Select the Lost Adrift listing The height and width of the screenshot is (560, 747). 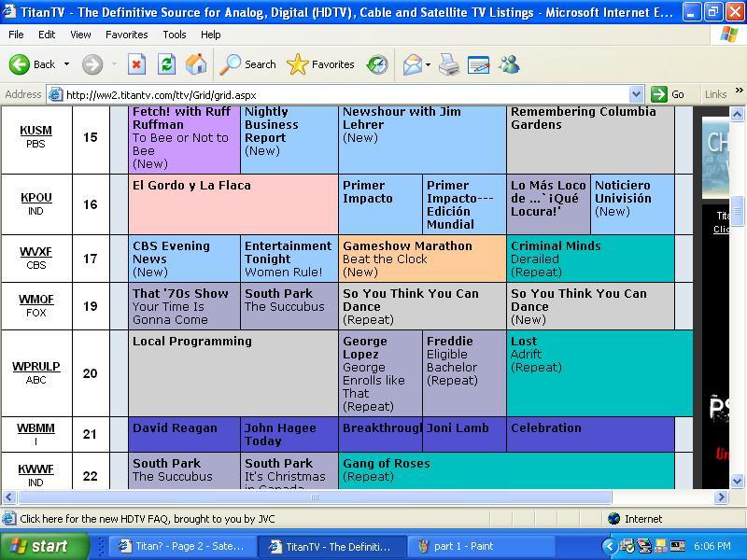click(x=599, y=373)
